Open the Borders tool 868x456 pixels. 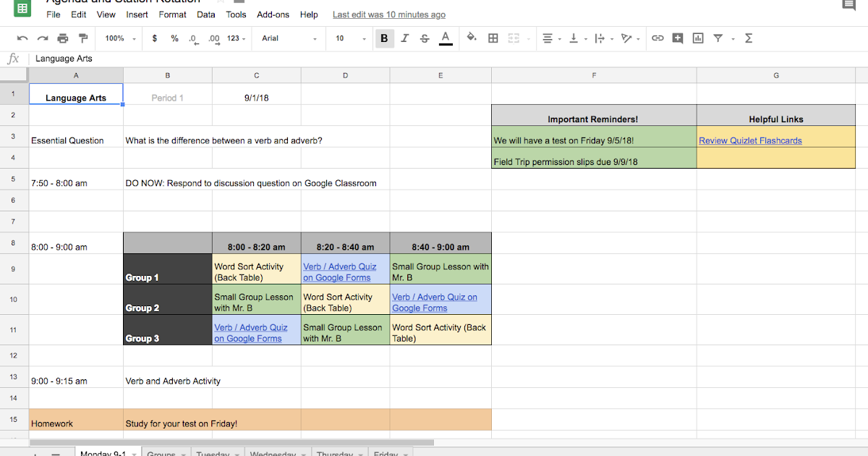pos(493,38)
